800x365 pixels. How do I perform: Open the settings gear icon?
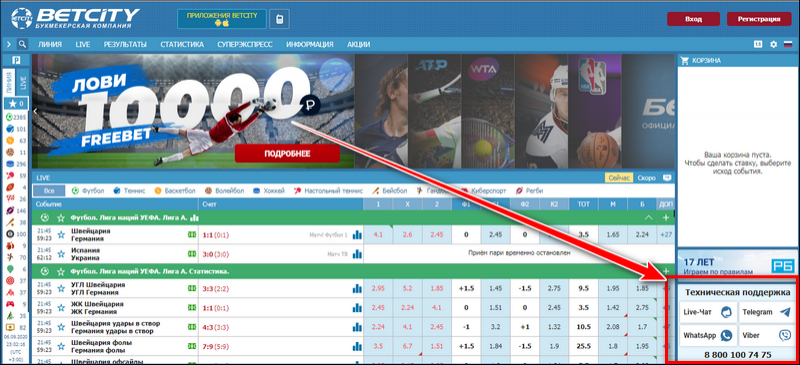(773, 44)
